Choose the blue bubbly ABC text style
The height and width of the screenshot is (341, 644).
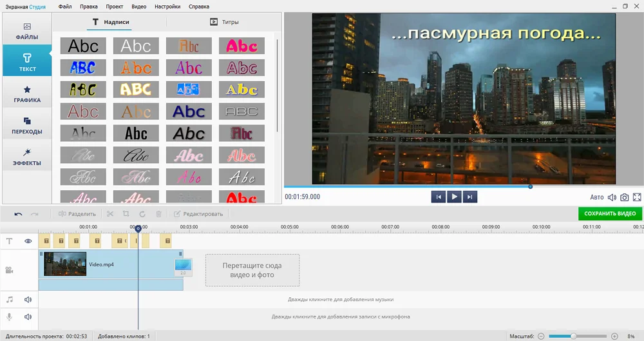pyautogui.click(x=83, y=68)
